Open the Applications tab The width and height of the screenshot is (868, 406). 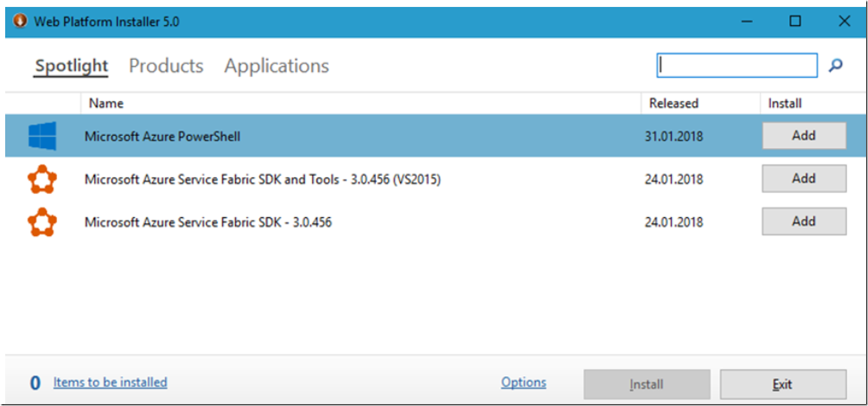(x=276, y=66)
